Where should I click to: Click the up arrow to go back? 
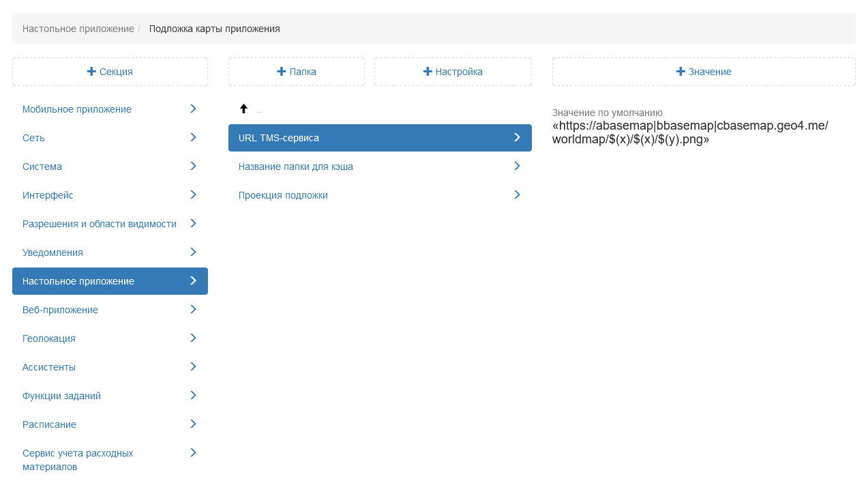[243, 108]
